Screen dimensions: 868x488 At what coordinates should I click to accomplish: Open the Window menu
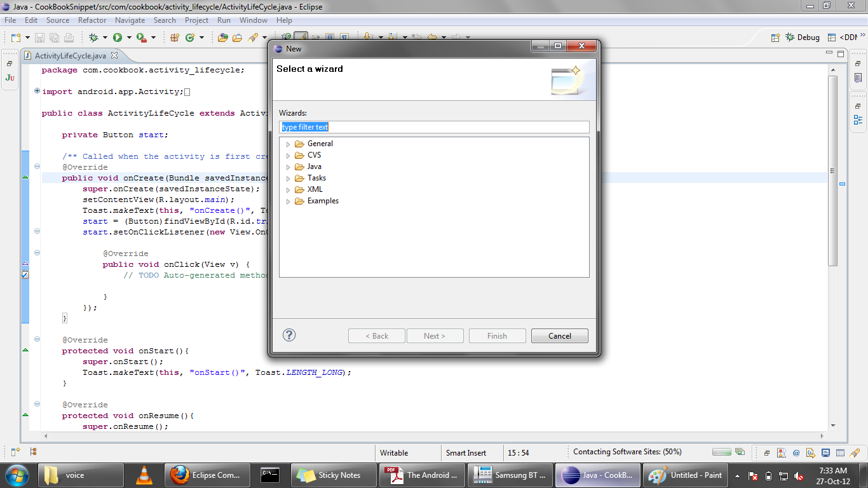click(x=254, y=20)
